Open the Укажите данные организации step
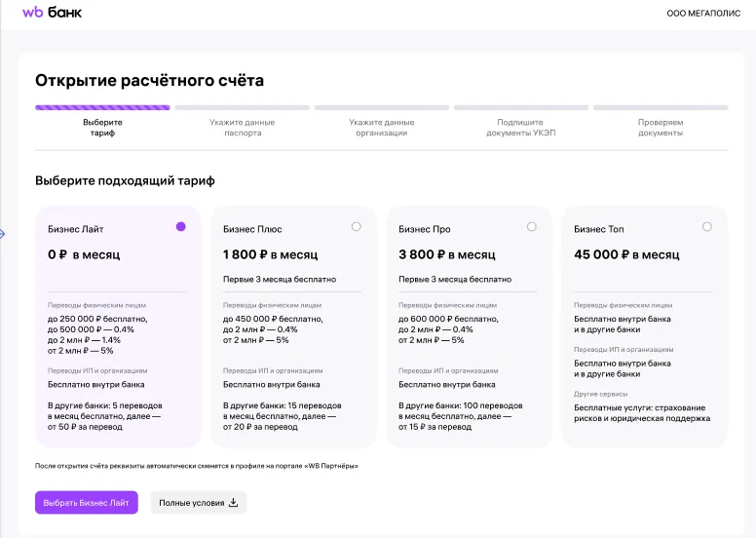Image resolution: width=756 pixels, height=538 pixels. click(x=381, y=127)
